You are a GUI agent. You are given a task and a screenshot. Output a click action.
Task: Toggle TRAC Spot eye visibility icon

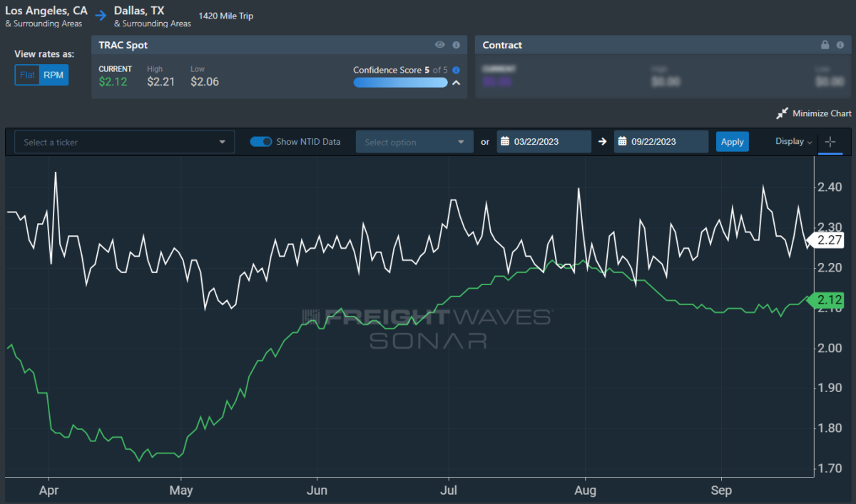[x=440, y=45]
